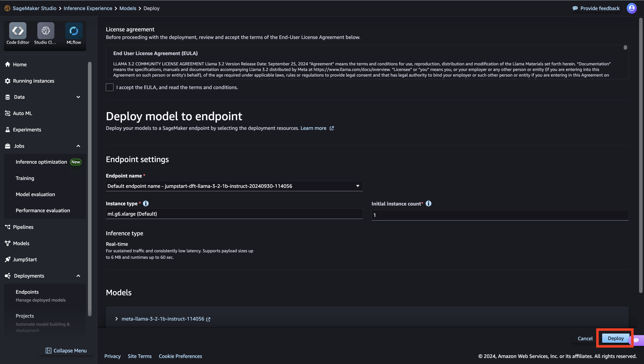This screenshot has height=364, width=644.
Task: Go to Models in the breadcrumb
Action: [x=128, y=8]
